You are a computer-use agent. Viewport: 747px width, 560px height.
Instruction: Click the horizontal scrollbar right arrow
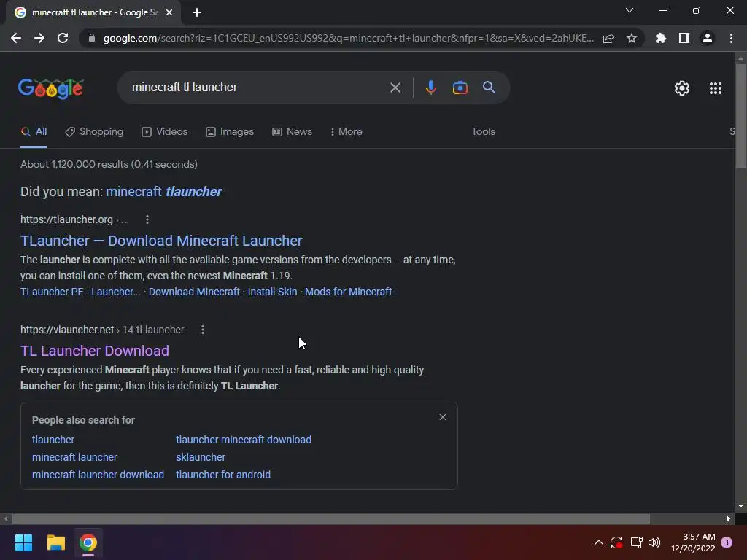click(729, 518)
